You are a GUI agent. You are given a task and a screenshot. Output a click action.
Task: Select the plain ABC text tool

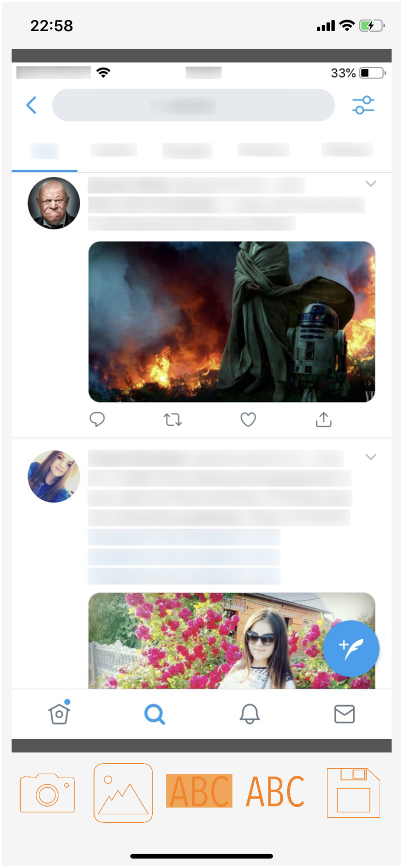276,791
